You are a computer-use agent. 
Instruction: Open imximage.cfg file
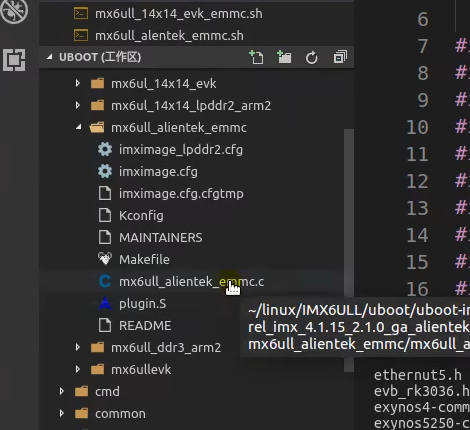click(158, 172)
